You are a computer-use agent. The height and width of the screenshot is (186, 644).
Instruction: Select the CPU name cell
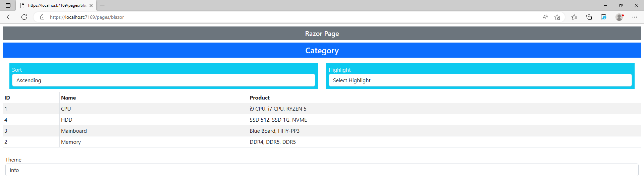click(154, 109)
